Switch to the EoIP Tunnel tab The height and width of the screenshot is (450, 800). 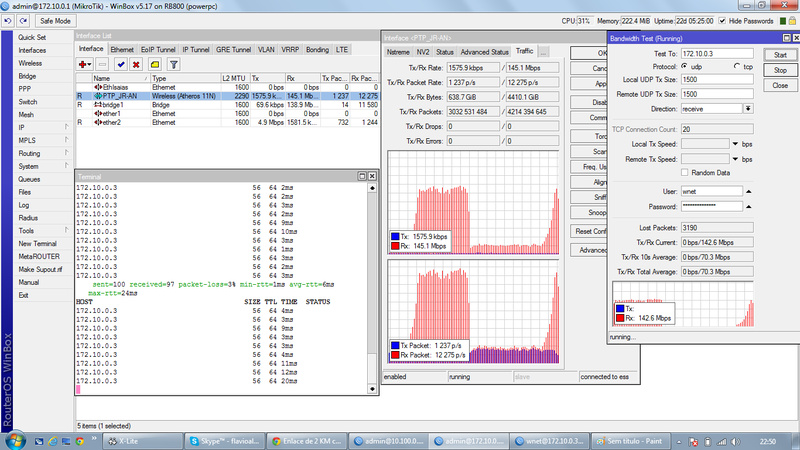pyautogui.click(x=158, y=49)
